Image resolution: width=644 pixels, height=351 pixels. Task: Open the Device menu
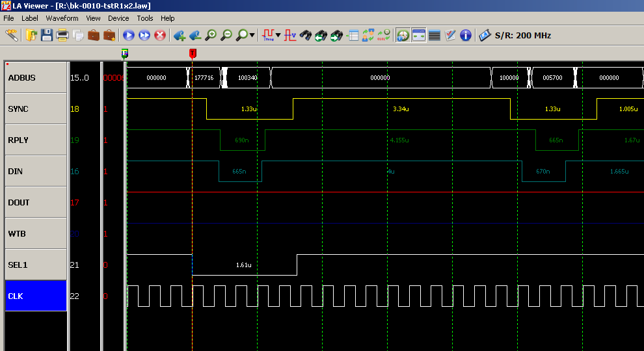point(118,18)
